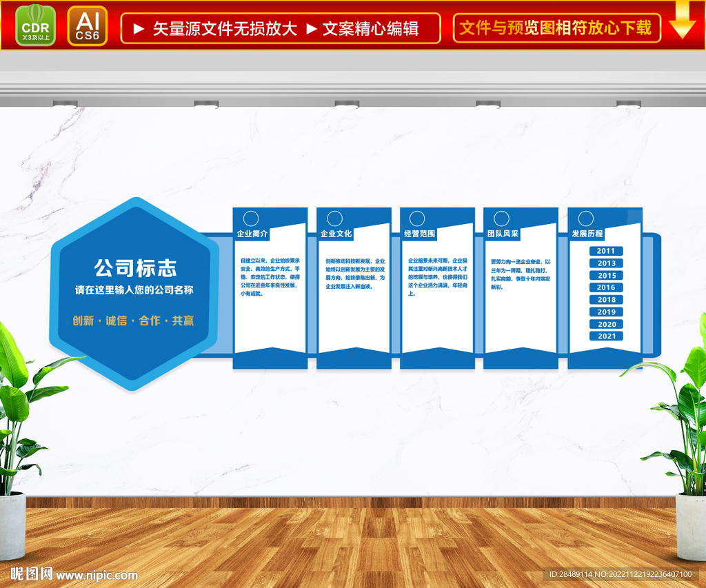
Task: Select the 2011 year badge
Action: point(606,251)
